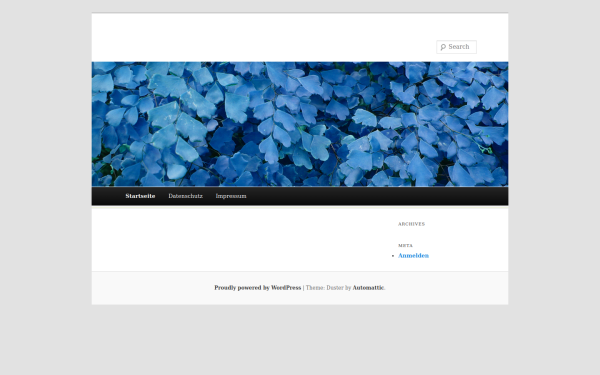The image size is (600, 375).
Task: Click the magnifier icon in search box
Action: point(443,47)
